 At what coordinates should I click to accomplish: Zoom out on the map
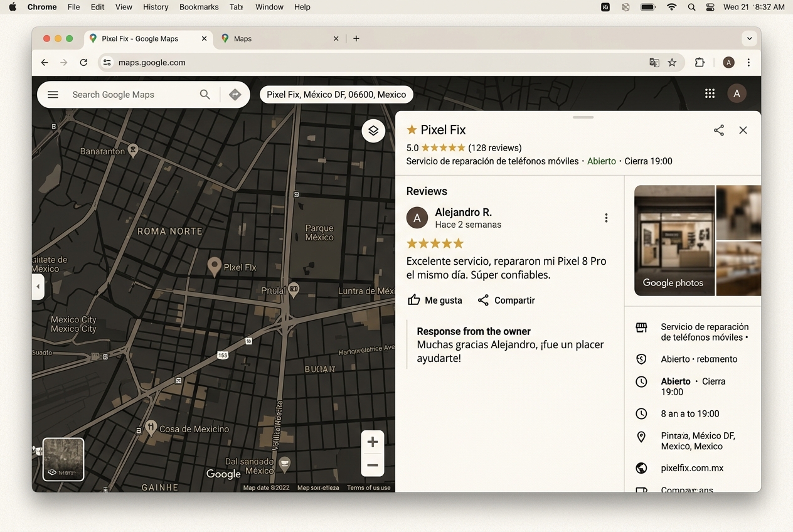pos(373,465)
